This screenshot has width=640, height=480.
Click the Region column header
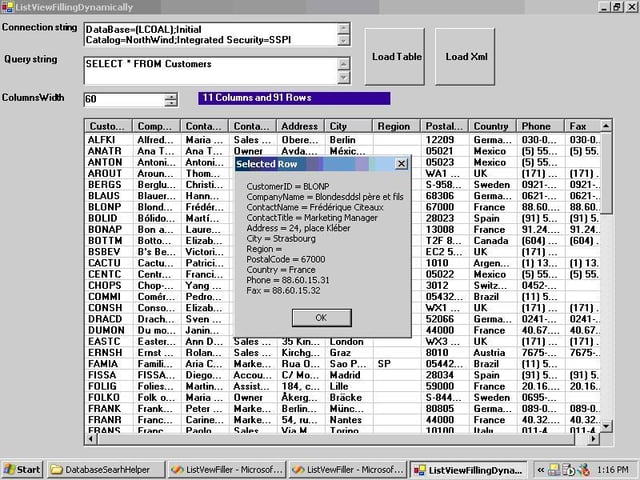pos(396,126)
